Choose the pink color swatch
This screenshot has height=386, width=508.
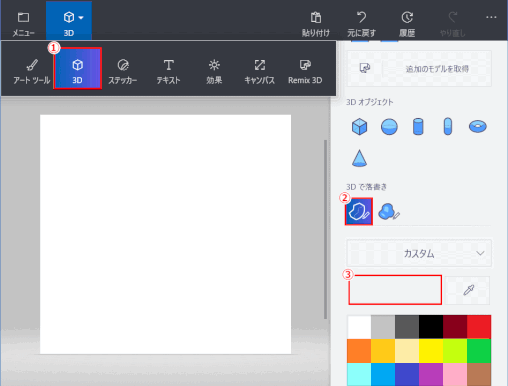[x=455, y=374]
